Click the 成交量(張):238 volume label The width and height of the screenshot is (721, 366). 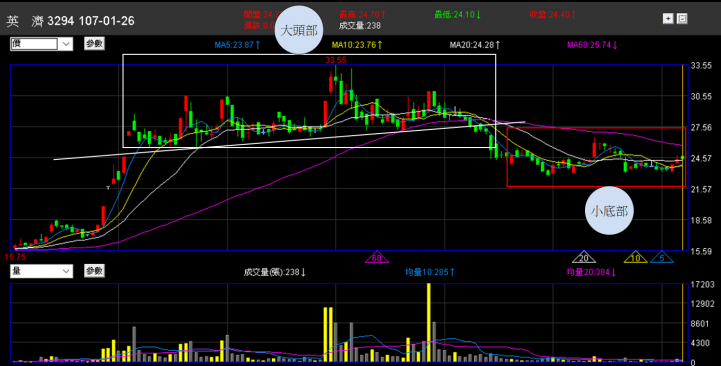[x=275, y=272]
